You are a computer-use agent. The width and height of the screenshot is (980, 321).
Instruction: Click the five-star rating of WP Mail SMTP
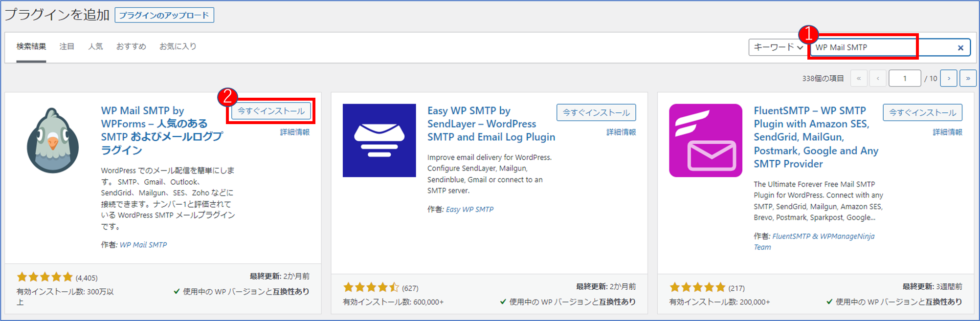pos(45,277)
